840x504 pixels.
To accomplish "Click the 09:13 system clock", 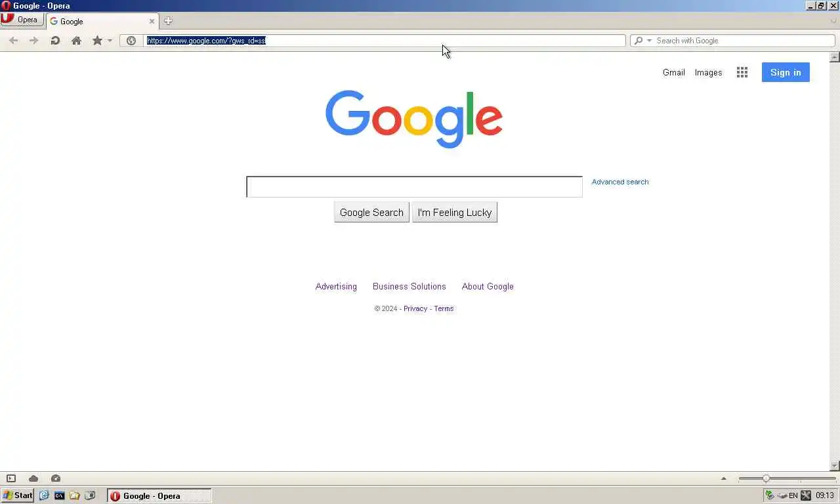I will click(825, 495).
